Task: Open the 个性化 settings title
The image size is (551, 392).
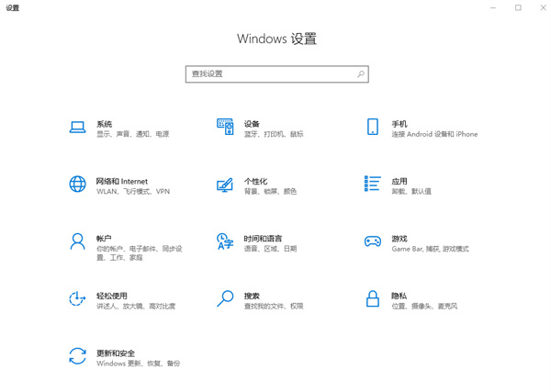Action: (256, 181)
